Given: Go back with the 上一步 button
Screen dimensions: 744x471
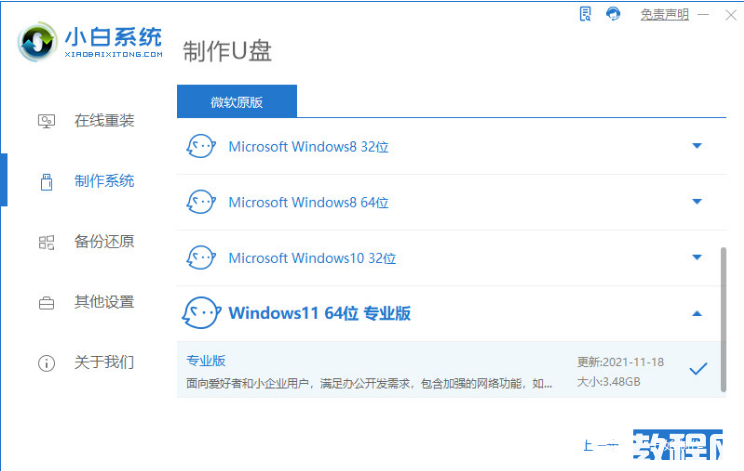Looking at the screenshot, I should 600,445.
